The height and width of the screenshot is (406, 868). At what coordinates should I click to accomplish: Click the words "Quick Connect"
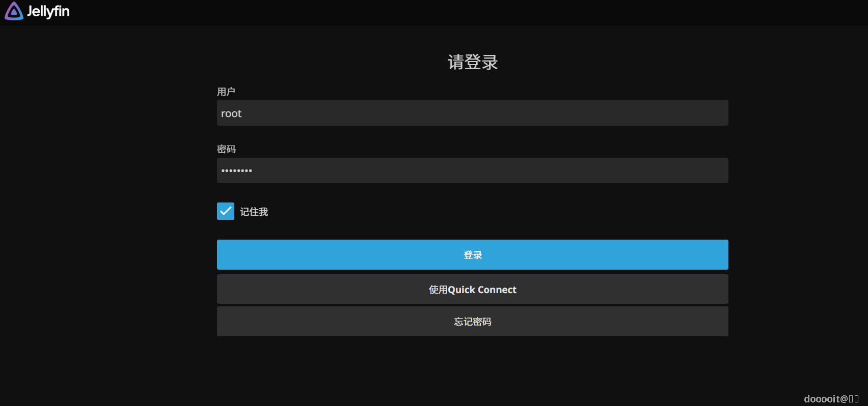click(482, 289)
